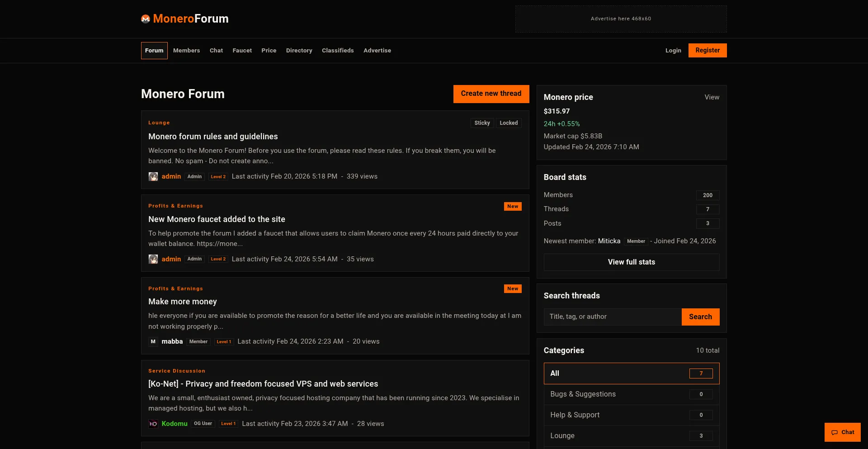Open newest member Miticka's profile
This screenshot has width=868, height=449.
coord(609,241)
